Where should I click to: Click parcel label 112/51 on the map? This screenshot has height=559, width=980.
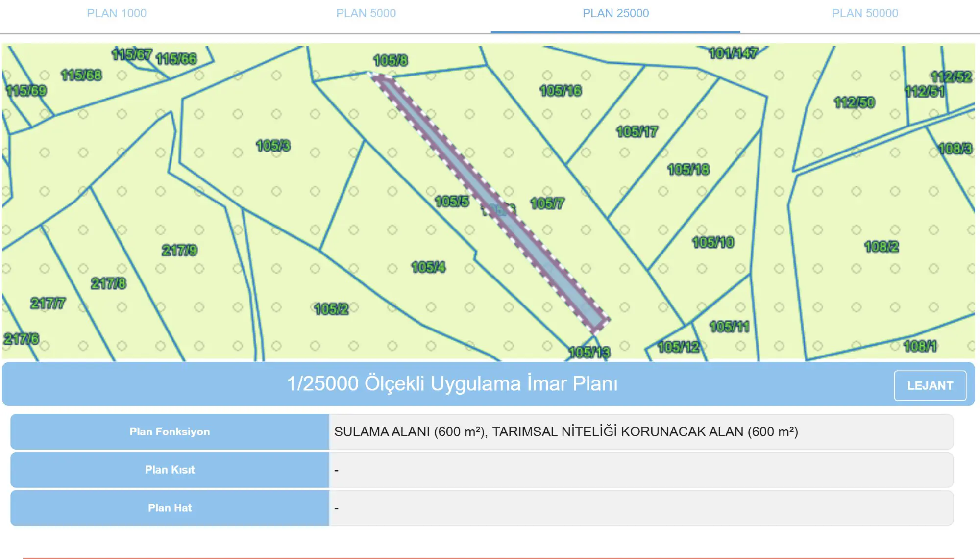coord(924,92)
